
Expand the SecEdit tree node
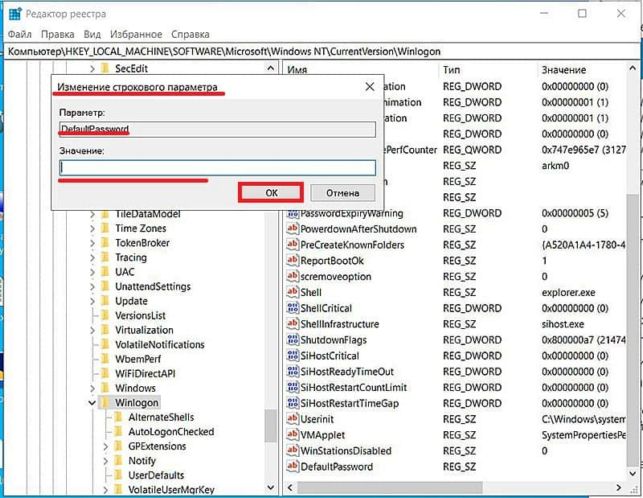click(92, 69)
